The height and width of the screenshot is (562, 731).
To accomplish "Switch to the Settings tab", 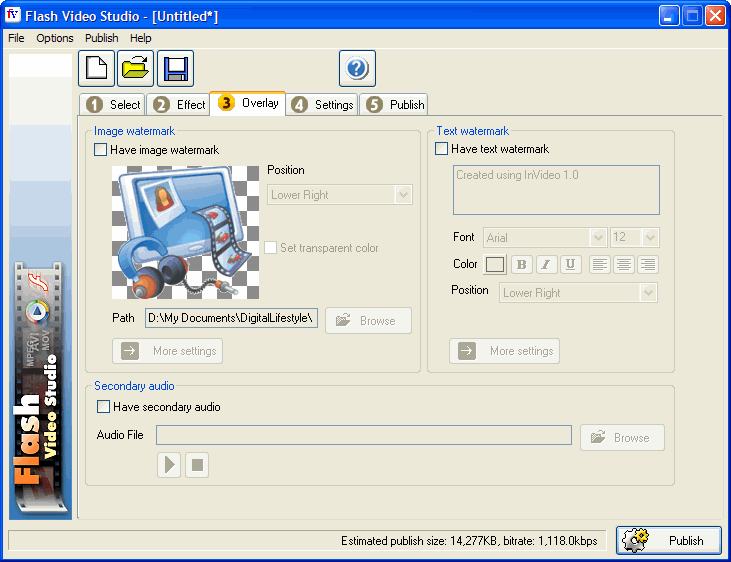I will pyautogui.click(x=322, y=104).
